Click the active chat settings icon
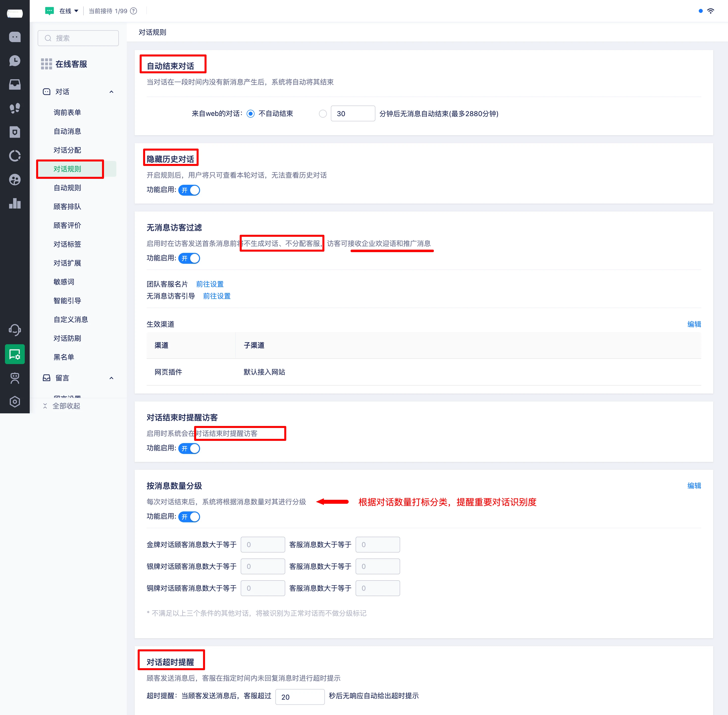This screenshot has height=715, width=728. (x=15, y=354)
